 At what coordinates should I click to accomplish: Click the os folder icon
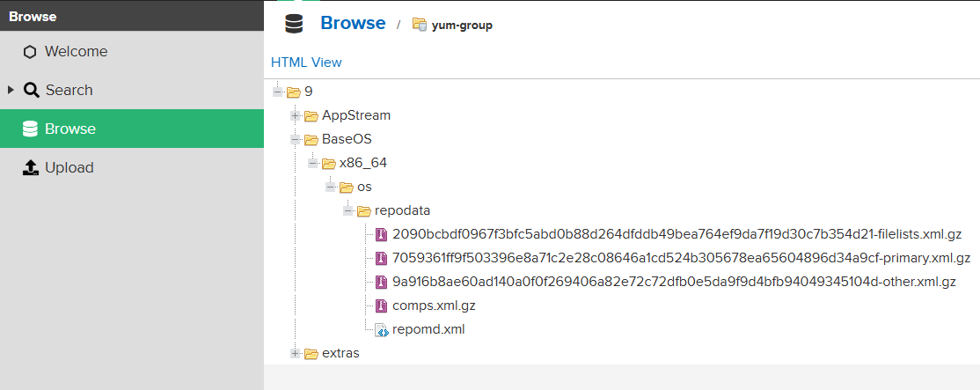(347, 187)
